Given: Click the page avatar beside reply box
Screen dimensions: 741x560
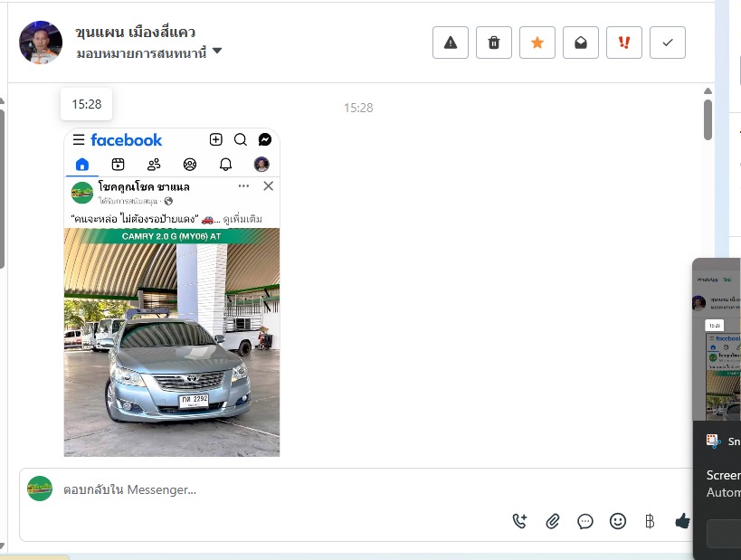Looking at the screenshot, I should (x=40, y=489).
